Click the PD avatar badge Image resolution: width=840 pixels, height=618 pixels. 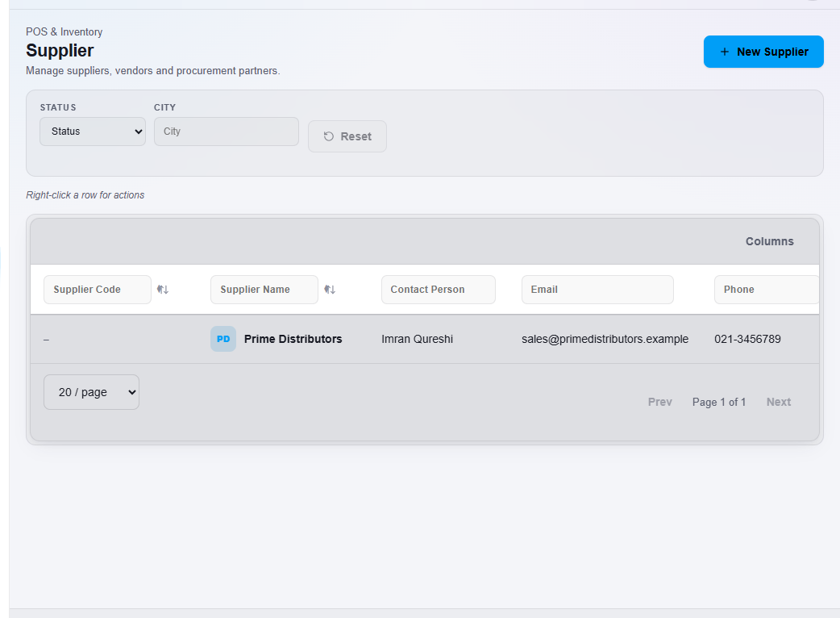point(223,339)
